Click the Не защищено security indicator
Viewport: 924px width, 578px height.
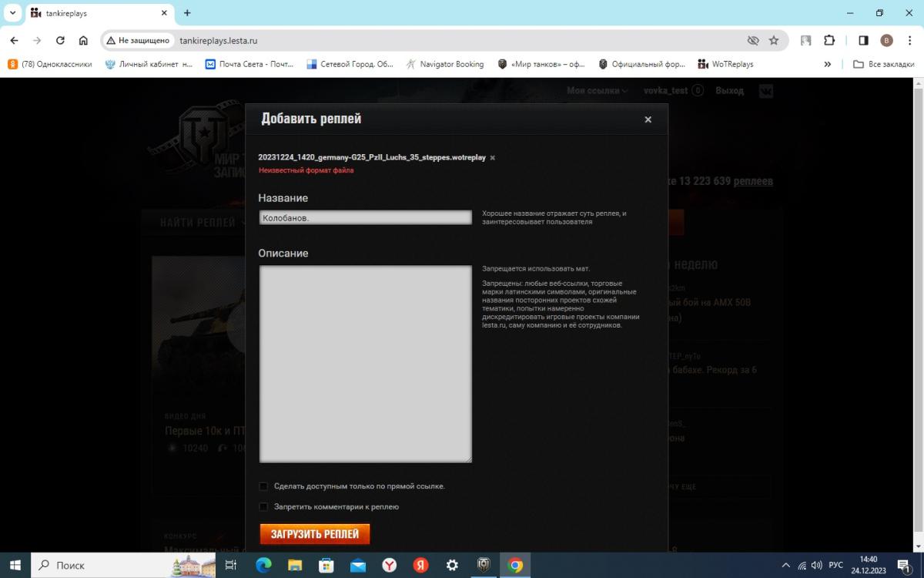pyautogui.click(x=138, y=40)
